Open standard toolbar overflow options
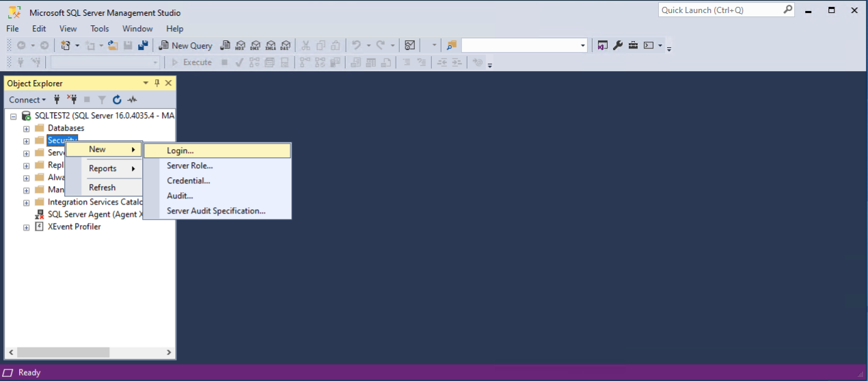The height and width of the screenshot is (381, 868). click(x=669, y=47)
